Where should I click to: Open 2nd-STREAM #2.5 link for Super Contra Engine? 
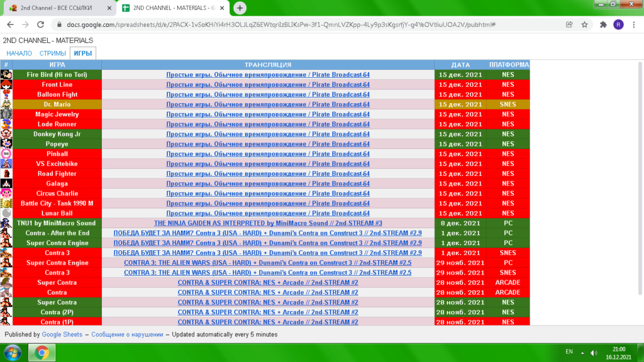268,263
